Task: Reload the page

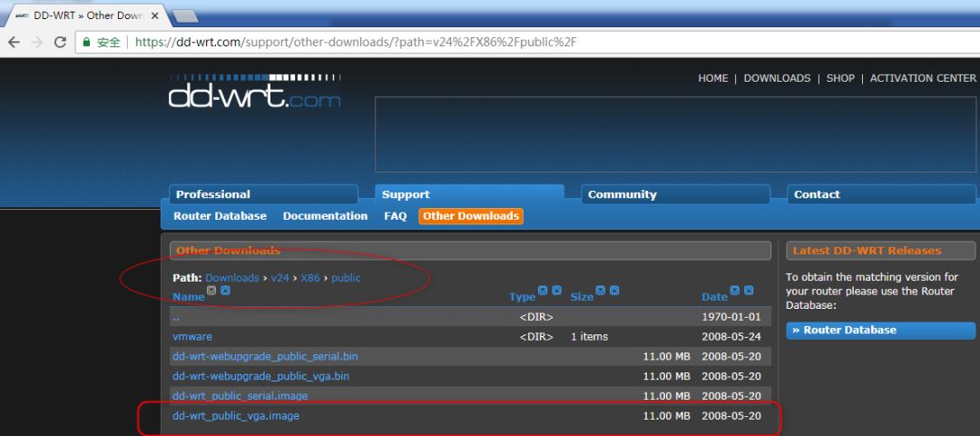Action: coord(60,42)
